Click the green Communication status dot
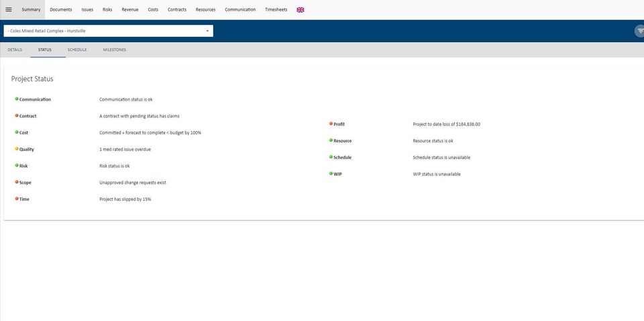This screenshot has height=321, width=644. coord(17,99)
